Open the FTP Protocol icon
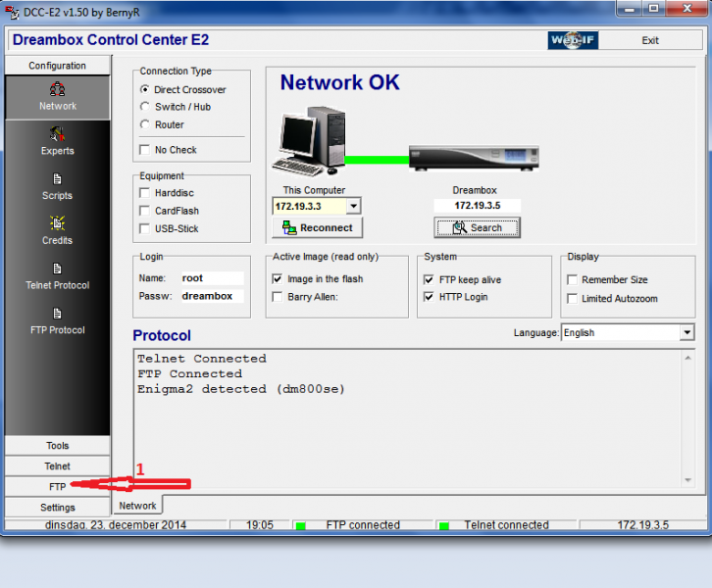The height and width of the screenshot is (588, 712). [x=57, y=315]
